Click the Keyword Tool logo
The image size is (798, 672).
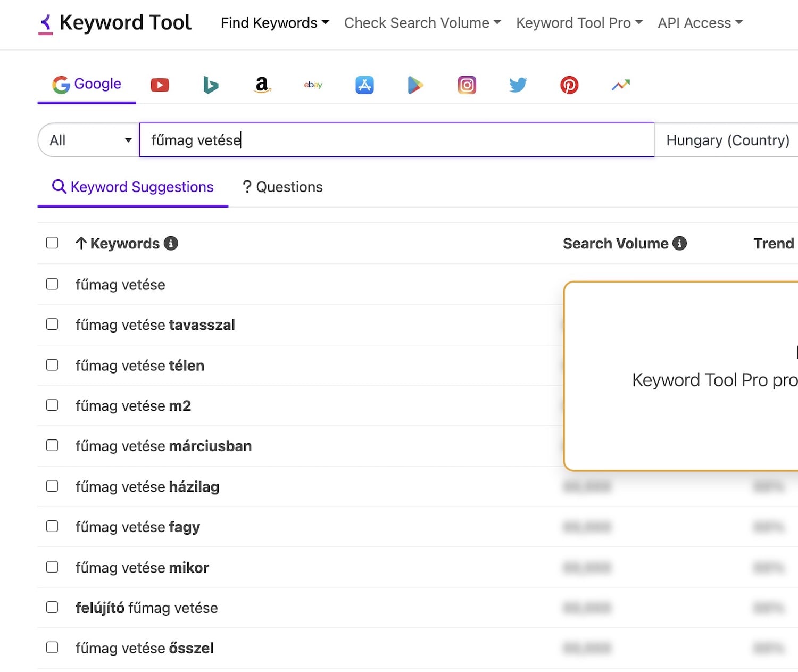coord(115,23)
